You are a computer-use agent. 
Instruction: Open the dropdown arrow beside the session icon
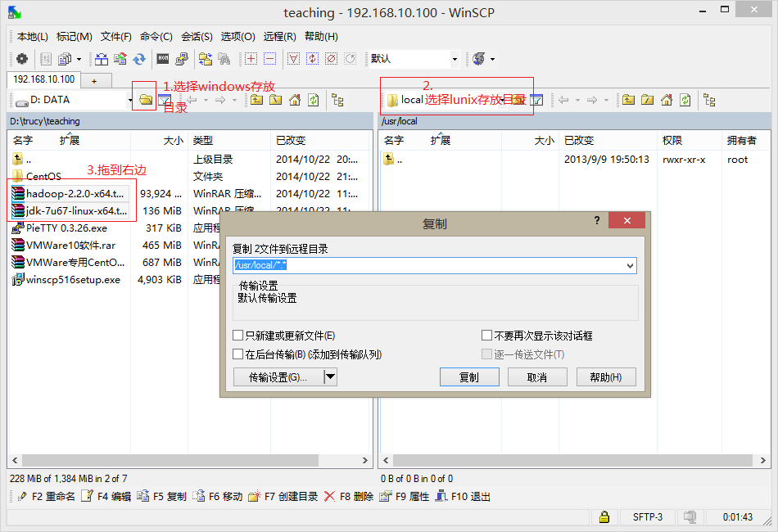pyautogui.click(x=493, y=59)
